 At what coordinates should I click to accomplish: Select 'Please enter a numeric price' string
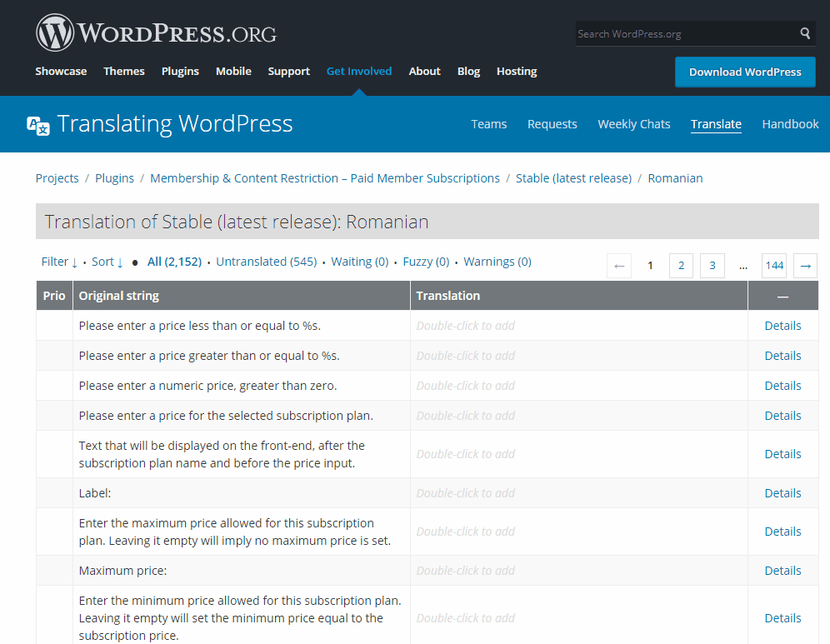click(207, 387)
